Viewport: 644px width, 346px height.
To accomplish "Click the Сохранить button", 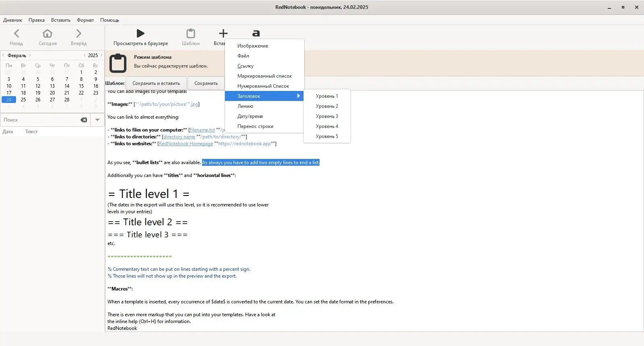I will coord(206,83).
